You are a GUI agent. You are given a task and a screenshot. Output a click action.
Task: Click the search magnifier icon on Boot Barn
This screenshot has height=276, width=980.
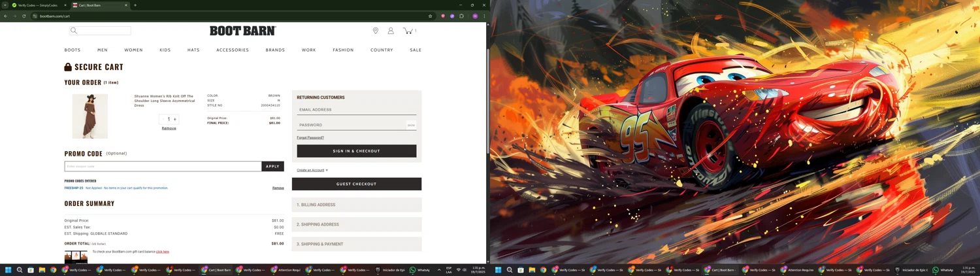(x=74, y=31)
